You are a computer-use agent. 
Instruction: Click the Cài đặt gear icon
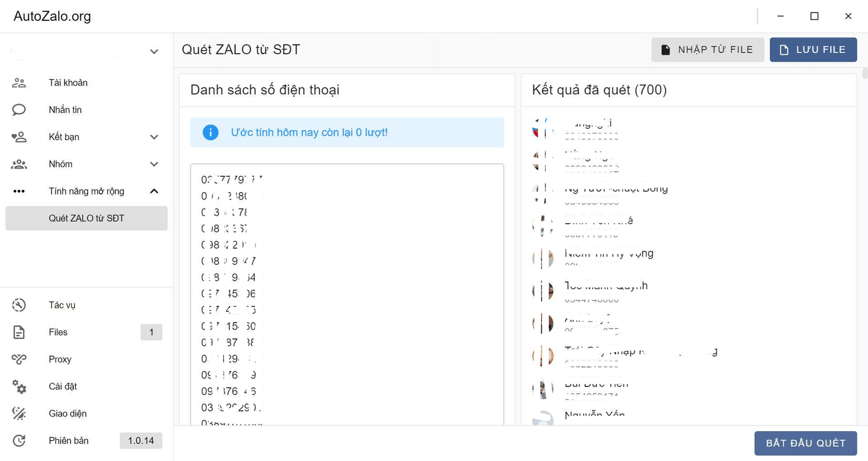pyautogui.click(x=19, y=386)
